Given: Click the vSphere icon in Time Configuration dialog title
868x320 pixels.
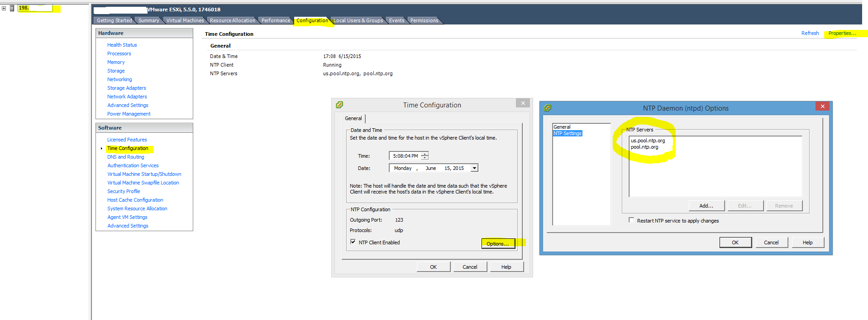Looking at the screenshot, I should pos(339,105).
